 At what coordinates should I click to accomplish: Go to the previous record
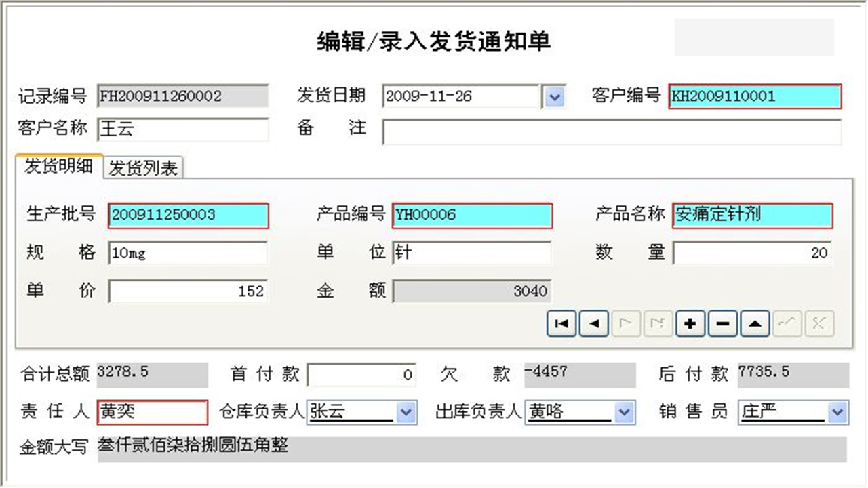point(593,323)
